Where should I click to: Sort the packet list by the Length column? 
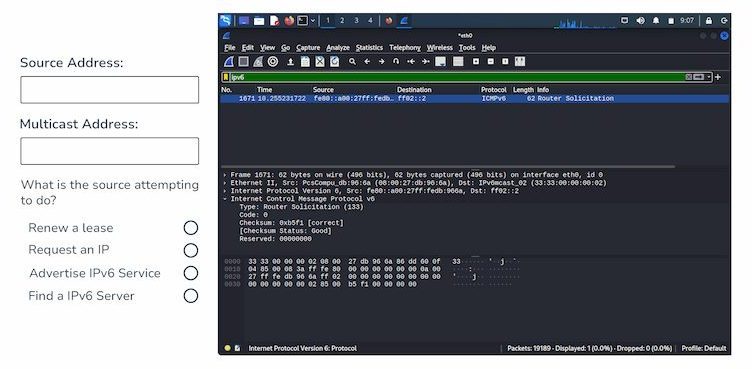point(523,90)
